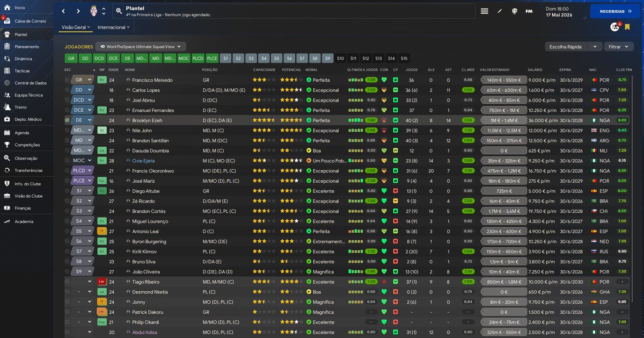The height and width of the screenshot is (338, 644).
Task: Open staff advice icon with badge 6
Action: (x=615, y=27)
